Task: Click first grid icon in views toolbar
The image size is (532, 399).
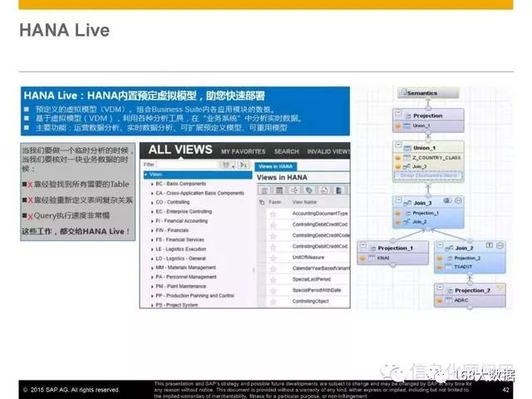Action: (x=264, y=190)
